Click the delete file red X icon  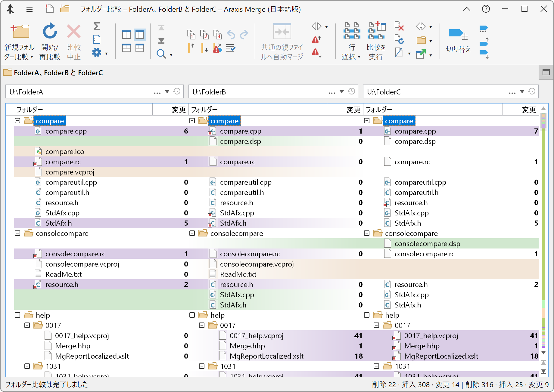click(x=399, y=26)
